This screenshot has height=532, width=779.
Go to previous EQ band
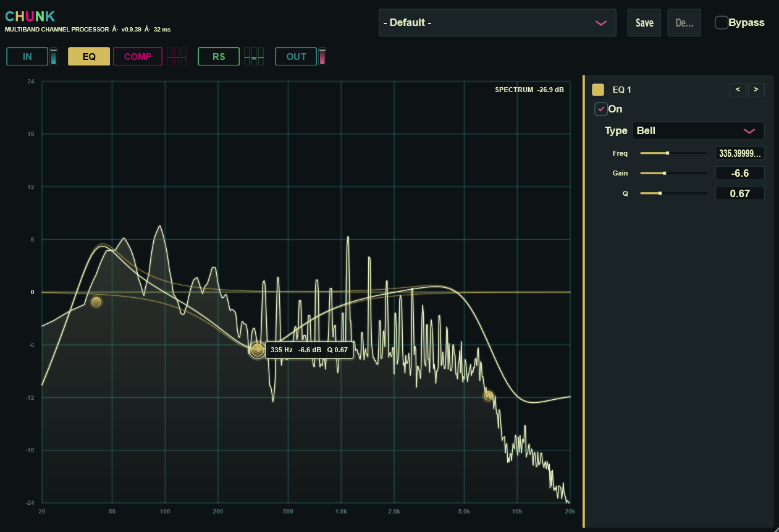click(738, 90)
